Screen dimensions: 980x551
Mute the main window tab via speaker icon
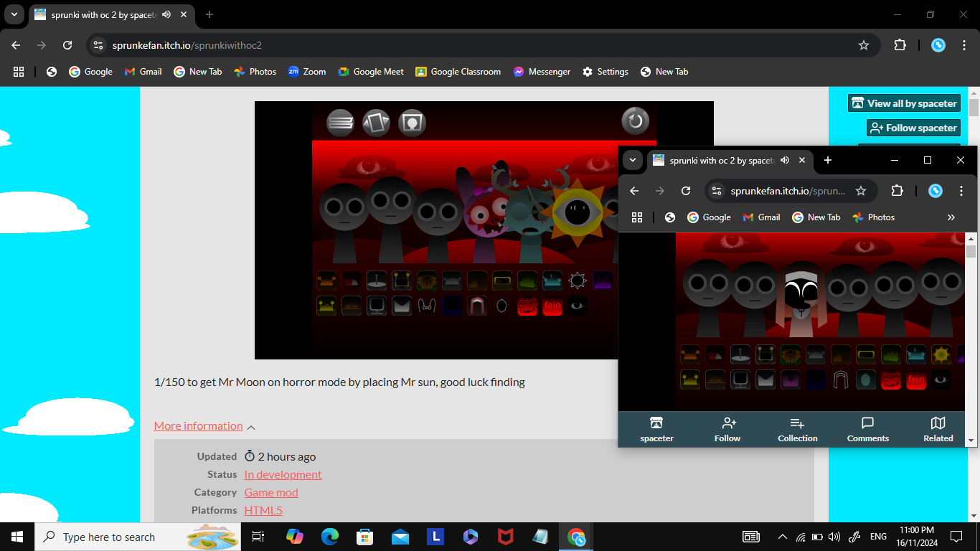click(x=166, y=14)
